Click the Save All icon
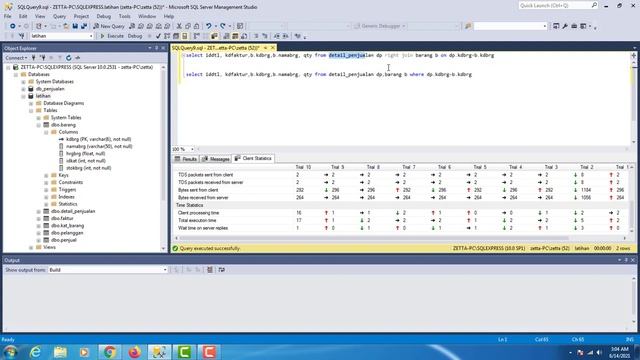 [x=84, y=26]
